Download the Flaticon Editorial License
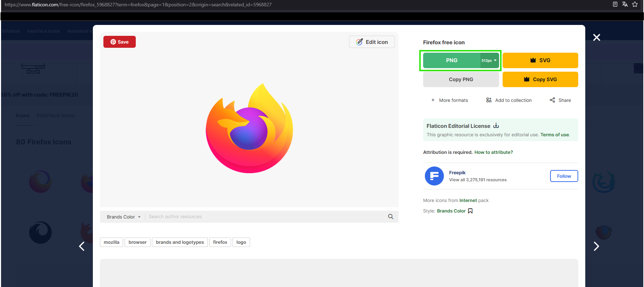644x287 pixels. (496, 125)
